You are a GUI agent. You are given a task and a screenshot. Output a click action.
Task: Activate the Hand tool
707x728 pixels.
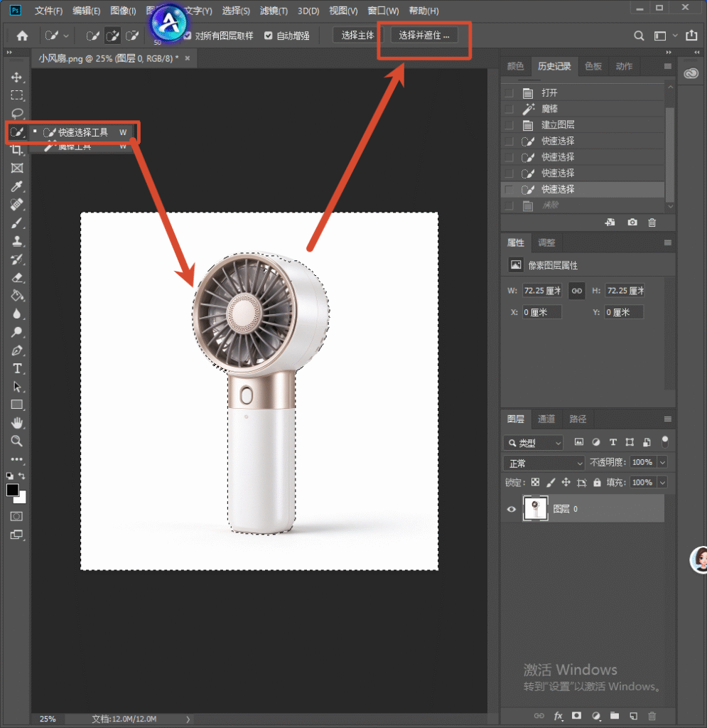click(x=17, y=423)
